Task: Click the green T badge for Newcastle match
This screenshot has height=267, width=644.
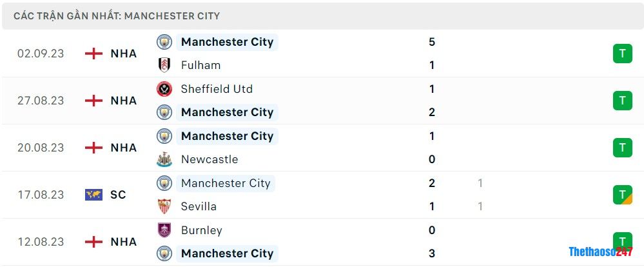Action: 623,148
